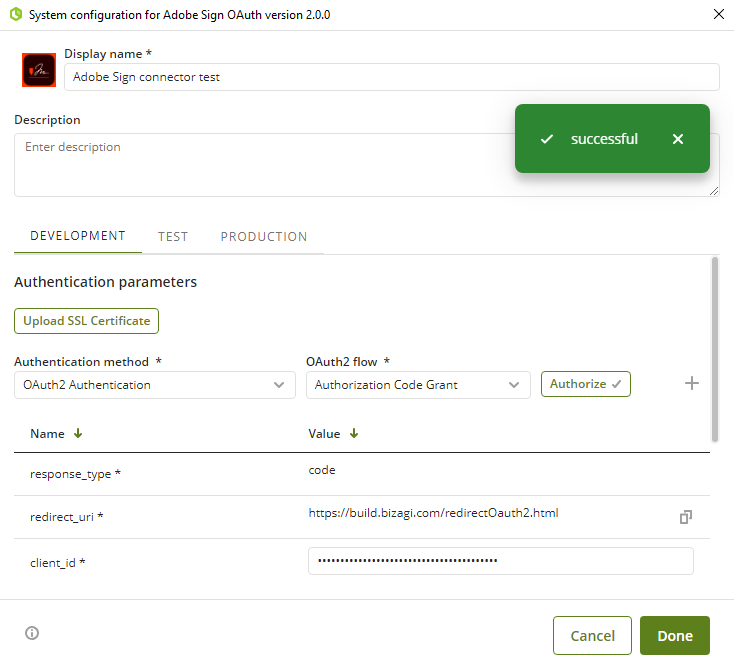
Task: Click the Authentication parameters heading
Action: click(x=105, y=282)
